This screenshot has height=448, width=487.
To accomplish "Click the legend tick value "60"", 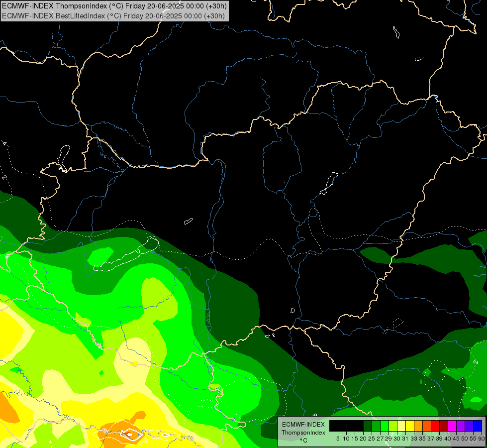I will 482,439.
